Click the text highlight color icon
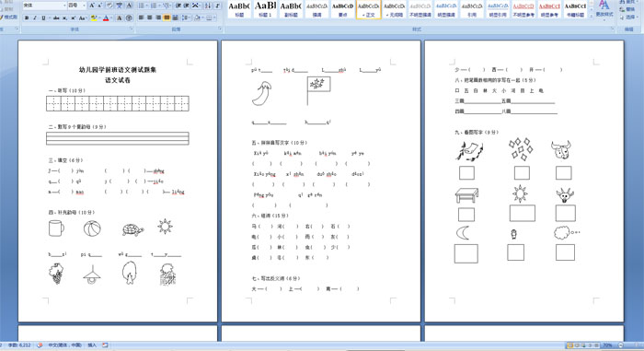Screen dimensions: 644x351 (x=94, y=18)
